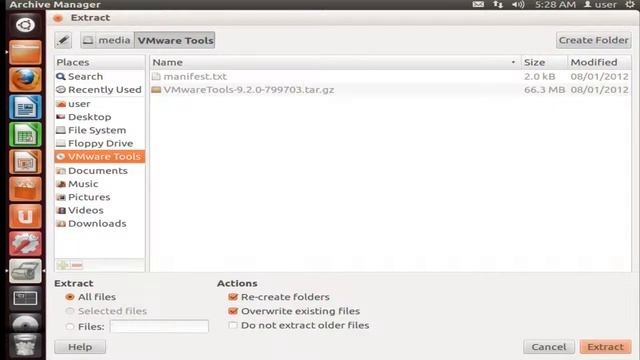Screen dimensions: 640x360
Task: Open workspace switcher in launcher
Action: tap(25, 298)
